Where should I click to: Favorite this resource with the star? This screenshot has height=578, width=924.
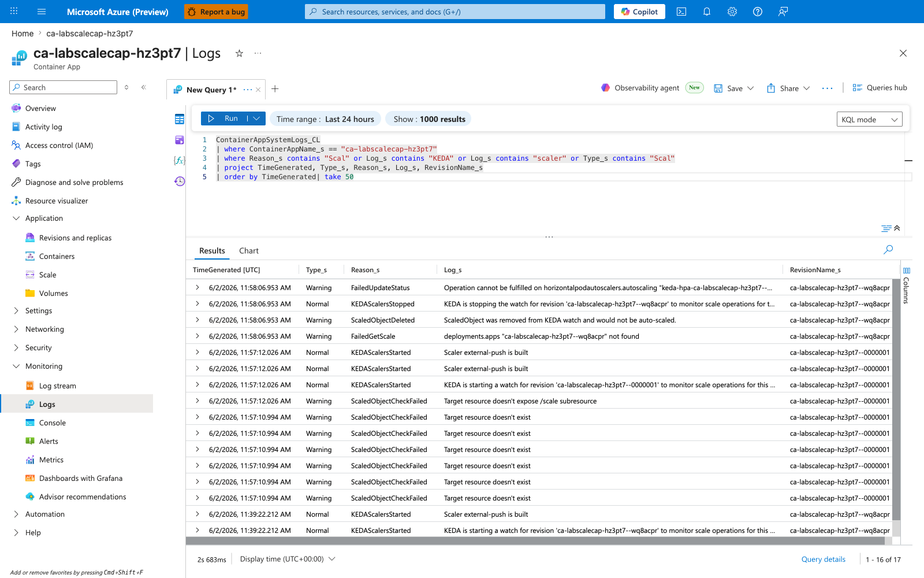(x=239, y=53)
